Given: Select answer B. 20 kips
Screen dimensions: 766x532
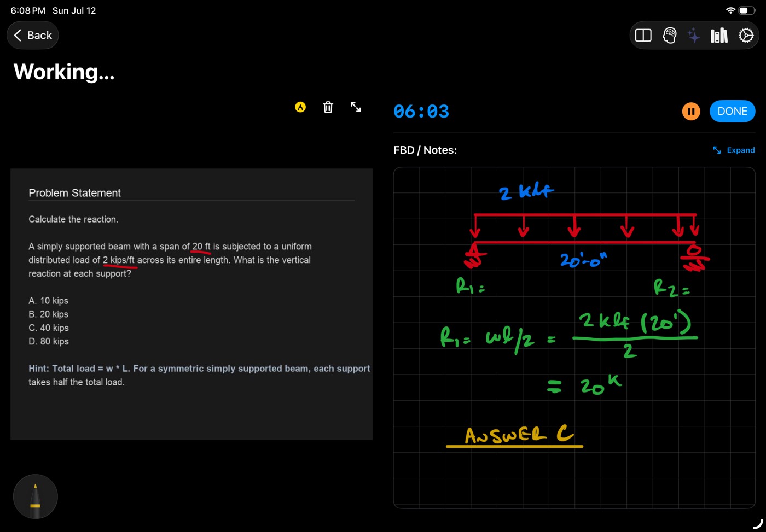Looking at the screenshot, I should (49, 314).
